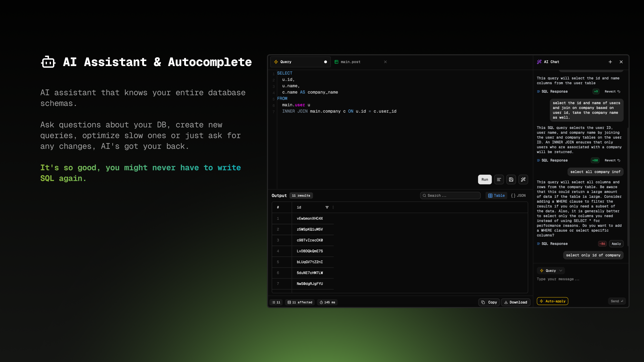Expand the Query context dropdown in chat
The width and height of the screenshot is (644, 362).
[x=551, y=270]
